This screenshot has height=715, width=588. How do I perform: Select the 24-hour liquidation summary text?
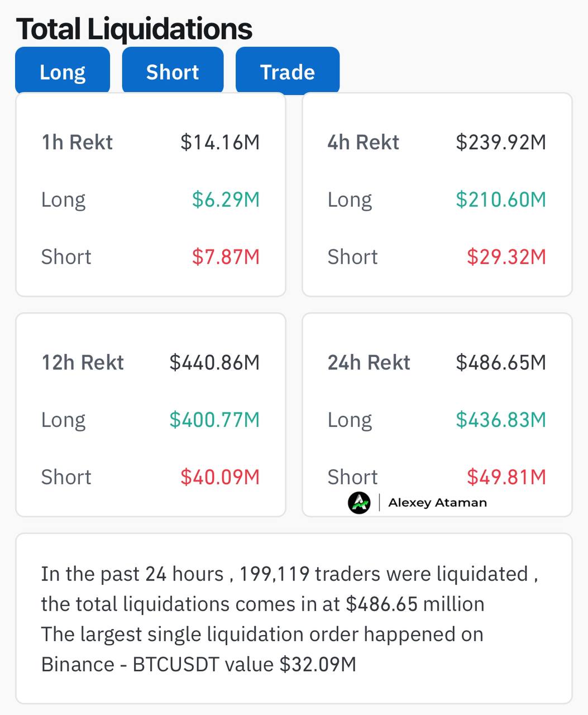tap(289, 619)
